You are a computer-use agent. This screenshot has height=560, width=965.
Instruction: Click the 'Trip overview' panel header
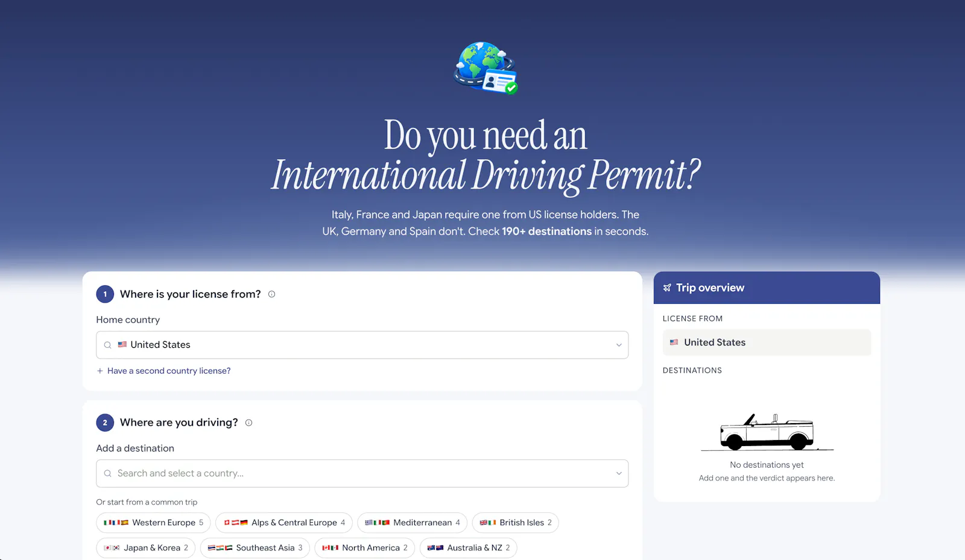click(x=767, y=288)
